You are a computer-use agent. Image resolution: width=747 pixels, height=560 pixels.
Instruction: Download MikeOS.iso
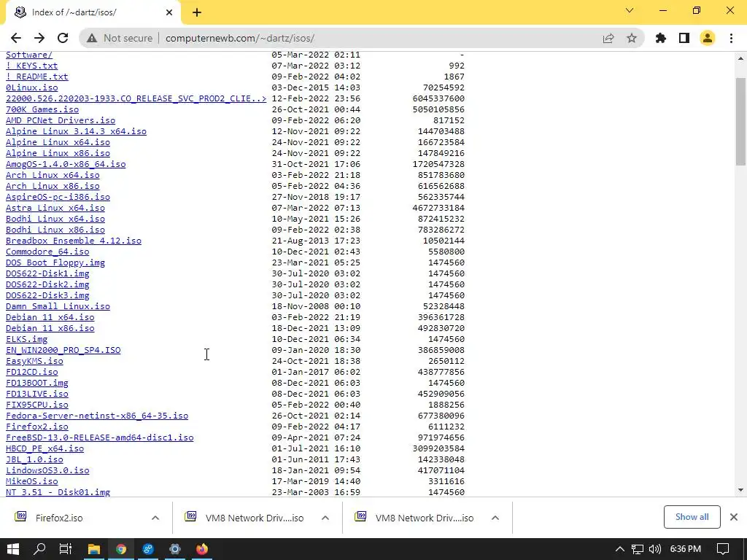(x=32, y=482)
